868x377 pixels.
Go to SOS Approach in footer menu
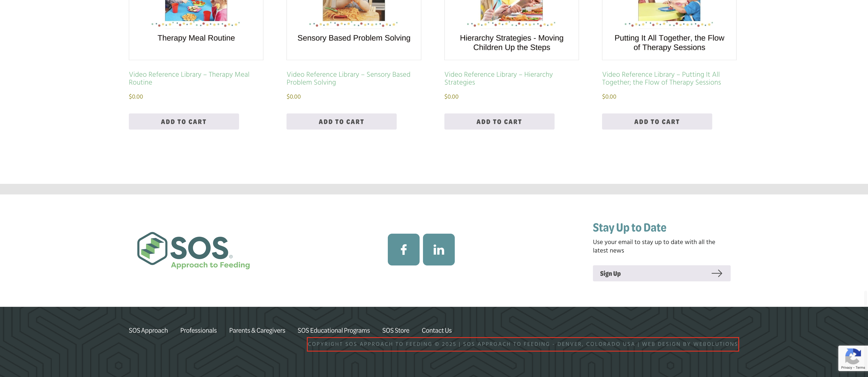[148, 331]
